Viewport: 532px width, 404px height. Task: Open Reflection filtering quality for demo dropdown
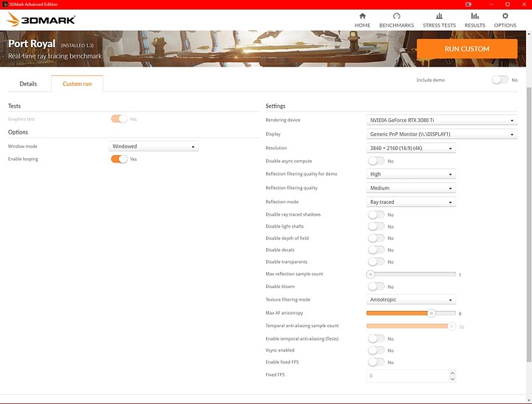(x=411, y=174)
